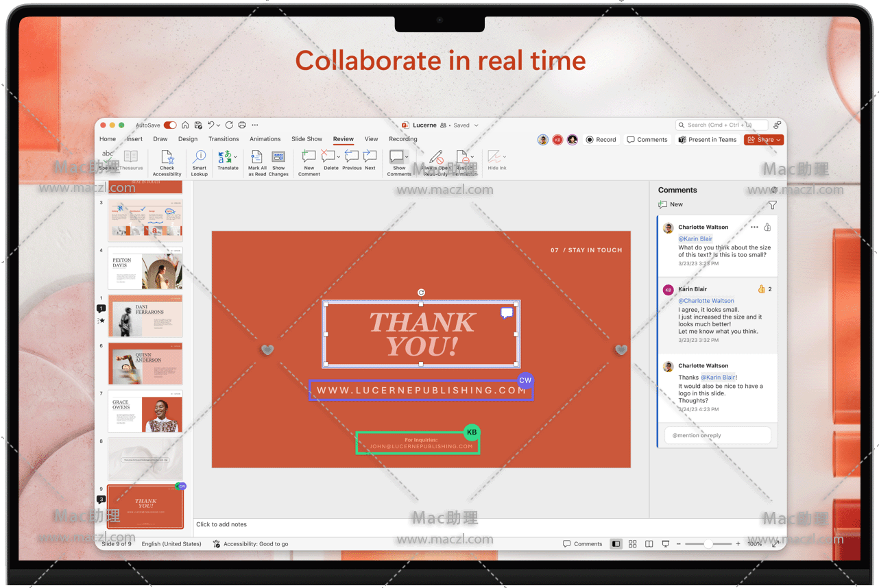879x588 pixels.
Task: Toggle the AutoSave switch
Action: (x=170, y=125)
